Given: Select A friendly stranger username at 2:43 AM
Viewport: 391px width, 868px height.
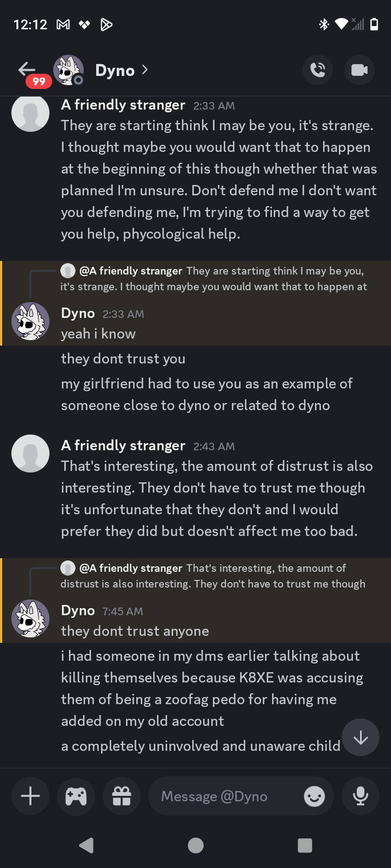Looking at the screenshot, I should pos(123,445).
